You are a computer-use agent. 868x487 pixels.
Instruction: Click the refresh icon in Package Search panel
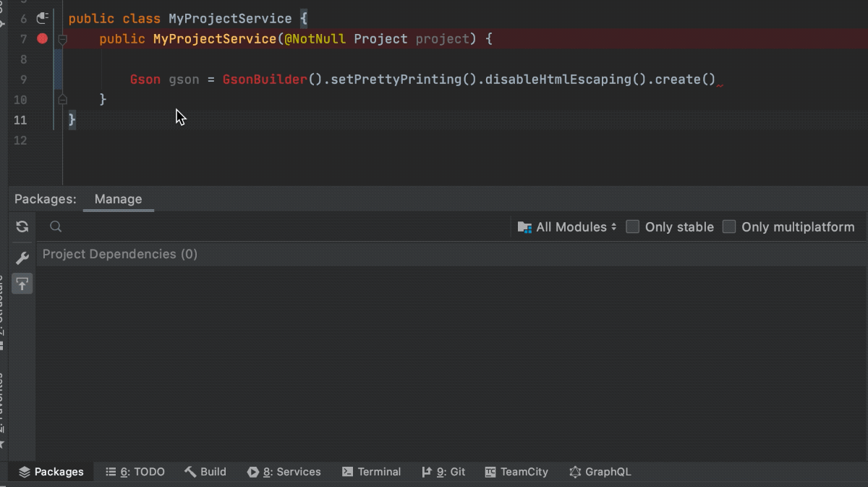click(x=22, y=226)
